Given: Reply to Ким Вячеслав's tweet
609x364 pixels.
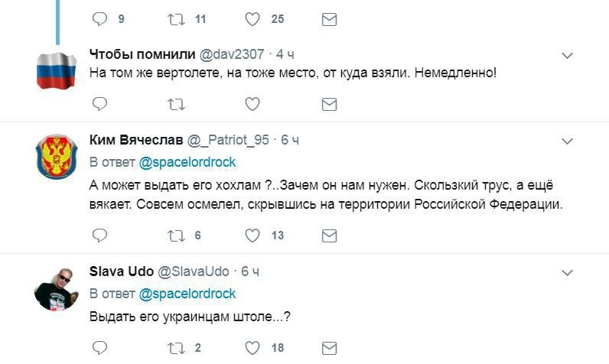Looking at the screenshot, I should point(99,236).
